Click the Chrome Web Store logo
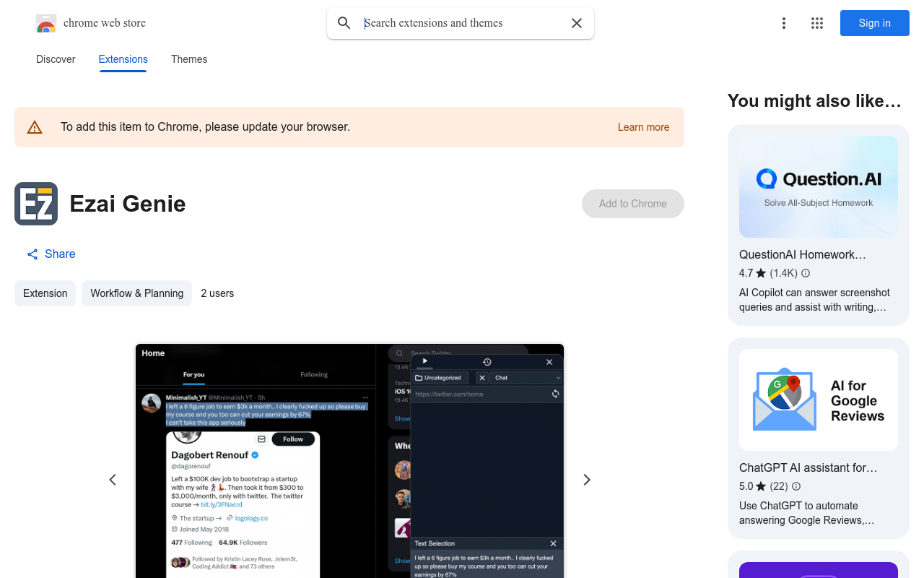Viewport: 924px width, 578px height. 46,23
